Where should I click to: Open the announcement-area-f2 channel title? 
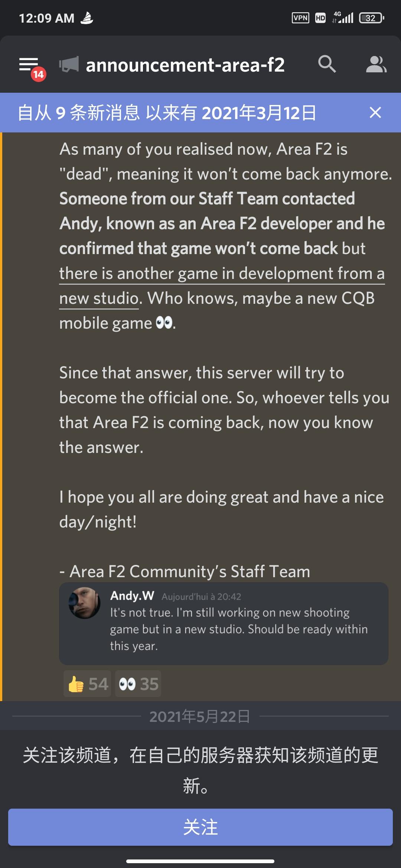pos(185,65)
